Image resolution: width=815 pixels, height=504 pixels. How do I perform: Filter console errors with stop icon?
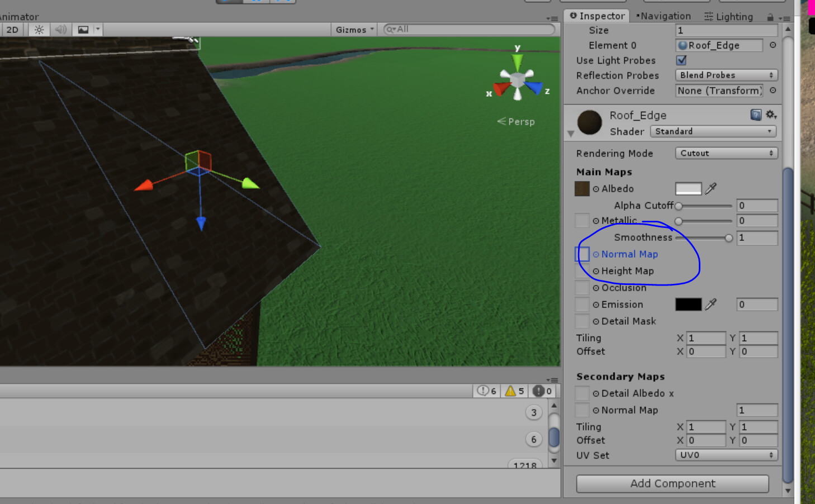click(538, 391)
